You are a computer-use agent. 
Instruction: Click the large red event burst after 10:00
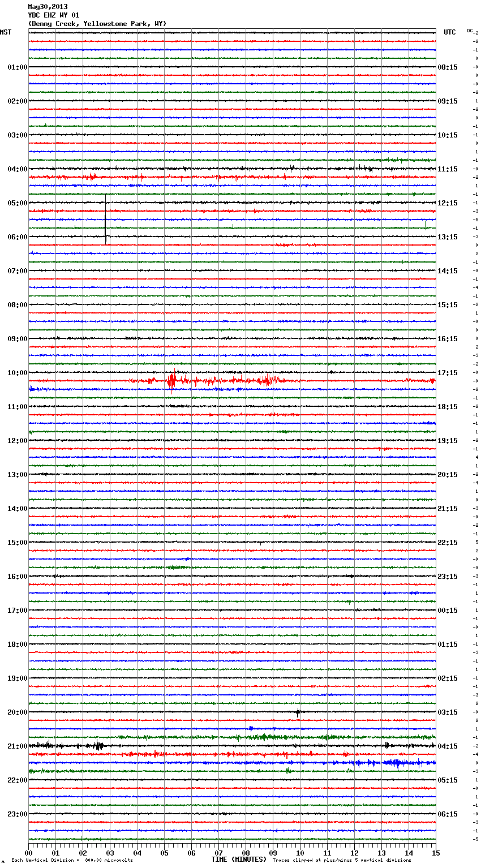click(x=171, y=381)
